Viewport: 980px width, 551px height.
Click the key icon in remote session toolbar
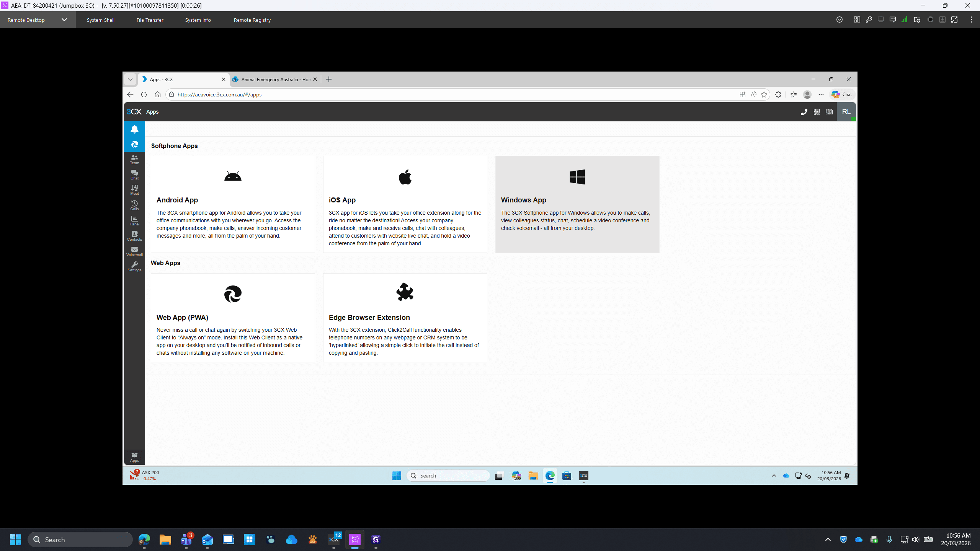[869, 20]
